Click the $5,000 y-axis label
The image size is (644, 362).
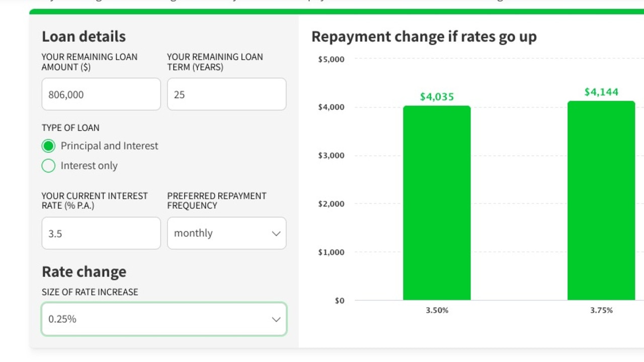[x=331, y=59]
